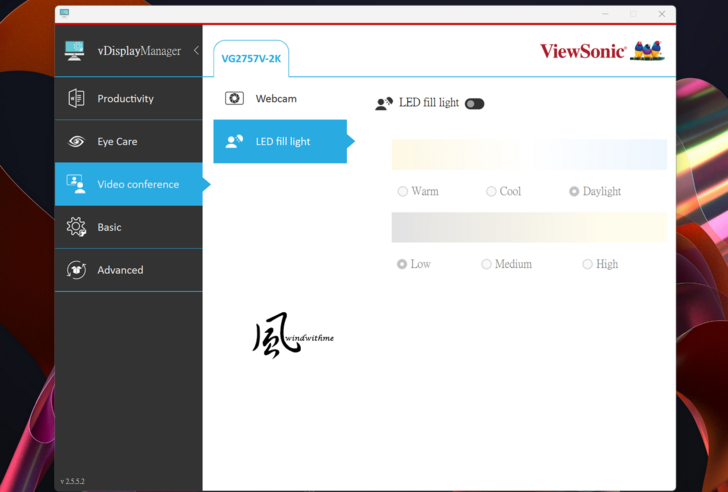Click the ViewSonic brand name text
Screen dimensions: 728x492
coord(583,51)
